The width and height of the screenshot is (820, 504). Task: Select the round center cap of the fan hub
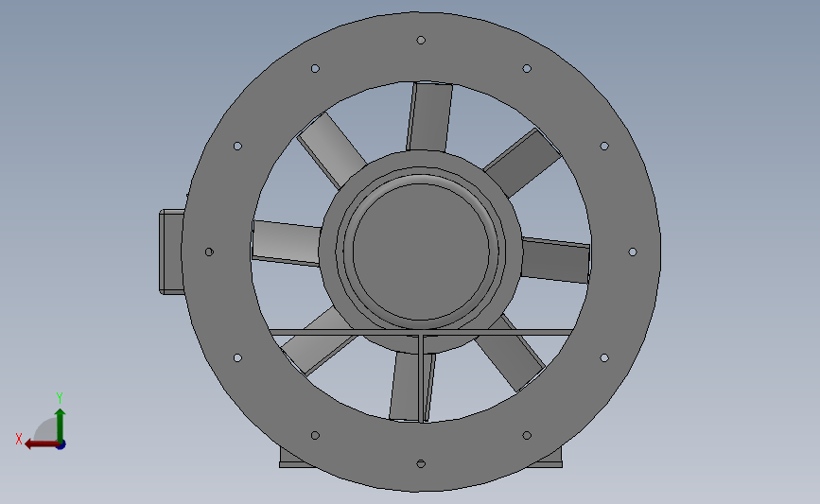tap(421, 252)
